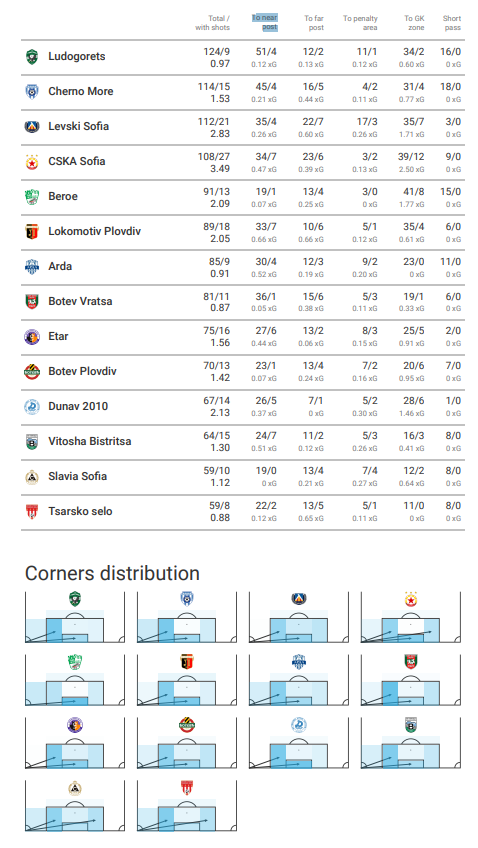
Task: Click the Tsarsko selo corner pitch diagram
Action: [187, 806]
